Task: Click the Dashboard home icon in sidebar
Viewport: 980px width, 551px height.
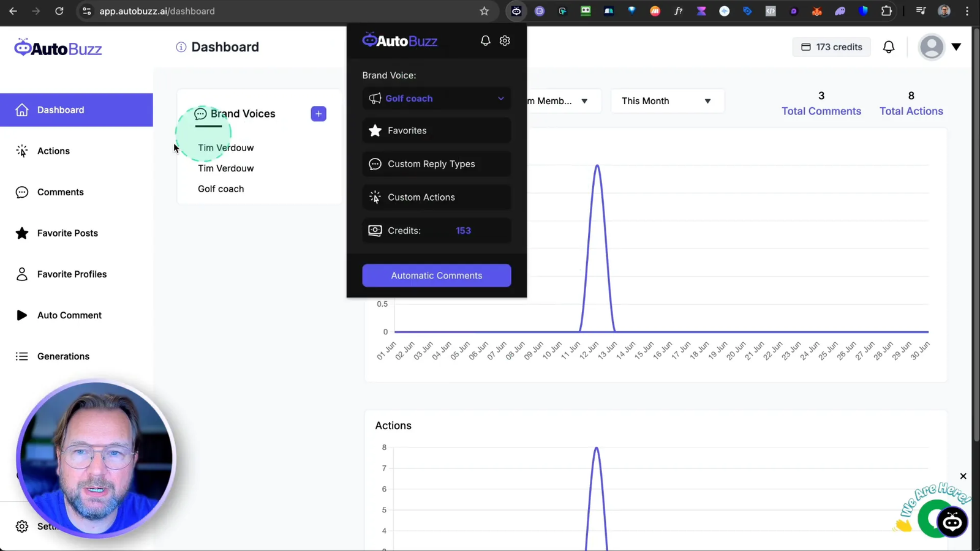Action: point(22,110)
